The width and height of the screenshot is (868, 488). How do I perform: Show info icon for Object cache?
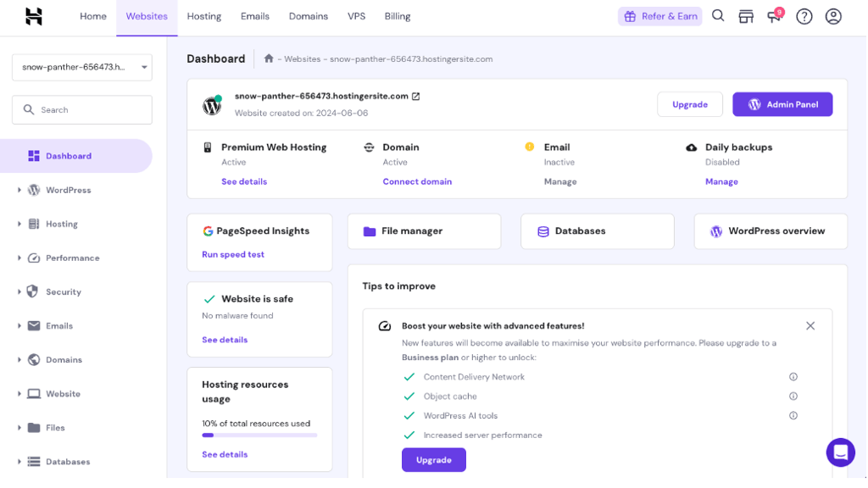[x=793, y=396]
